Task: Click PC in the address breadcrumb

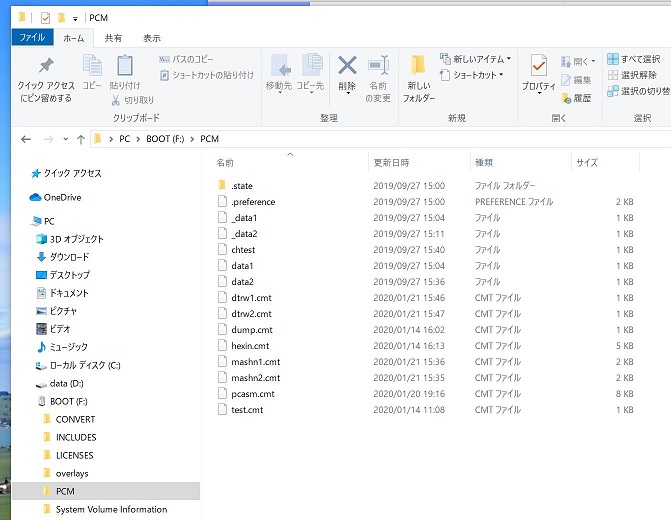Action: coord(125,139)
